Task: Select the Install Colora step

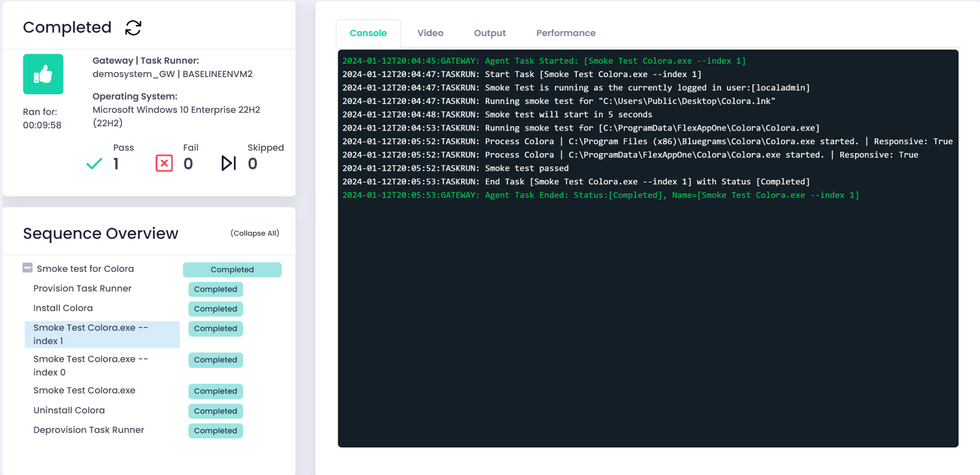Action: tap(63, 308)
